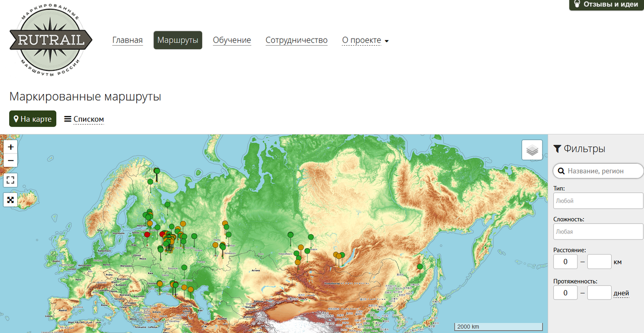This screenshot has width=644, height=333.
Task: Switch to На карте view
Action: [x=33, y=119]
